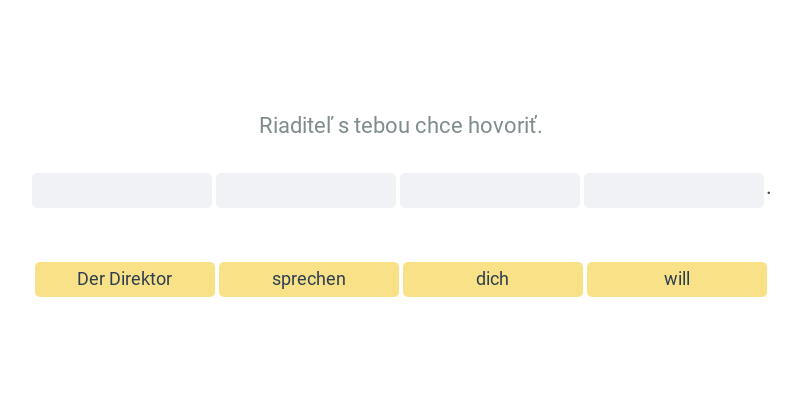Image resolution: width=800 pixels, height=400 pixels.
Task: Add the modal verb 'will' to the answer
Action: [677, 279]
